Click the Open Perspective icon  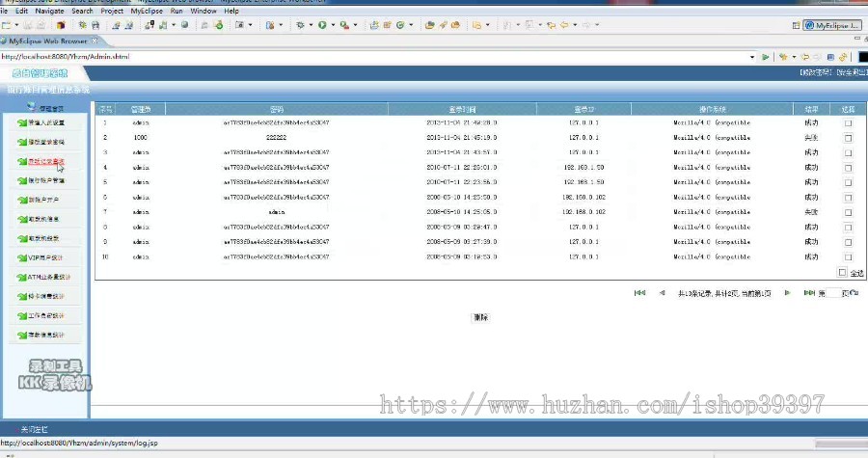[796, 25]
